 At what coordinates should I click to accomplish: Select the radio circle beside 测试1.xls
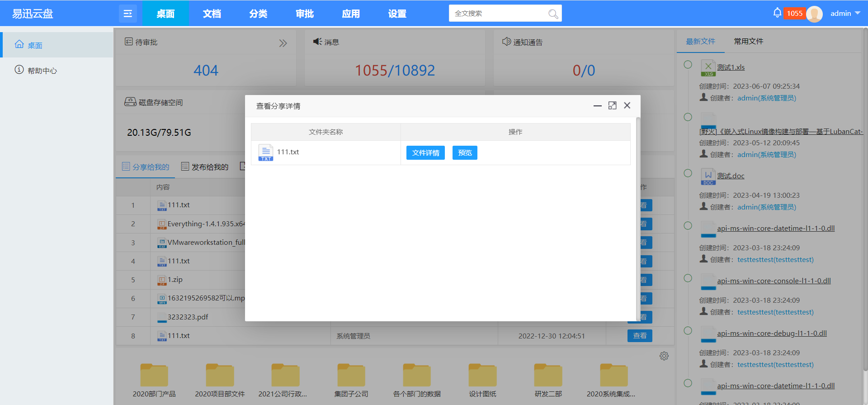tap(688, 65)
